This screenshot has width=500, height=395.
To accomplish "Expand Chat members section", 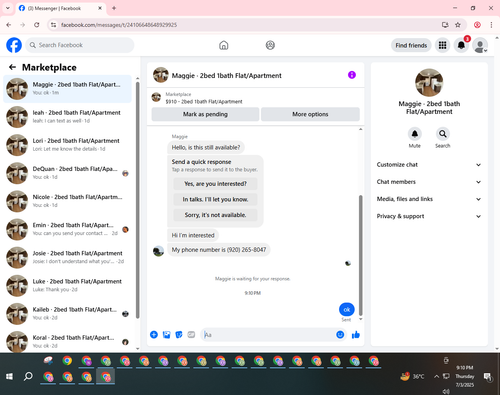I will [429, 182].
